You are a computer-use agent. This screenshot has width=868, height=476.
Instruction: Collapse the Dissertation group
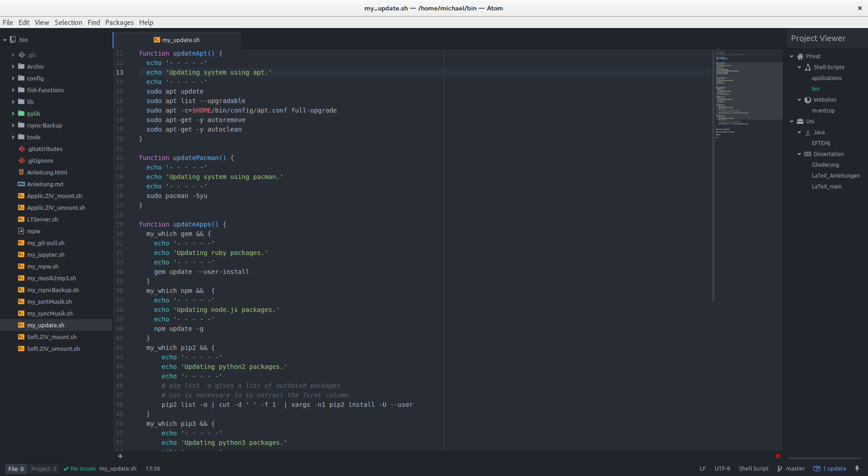(x=799, y=154)
